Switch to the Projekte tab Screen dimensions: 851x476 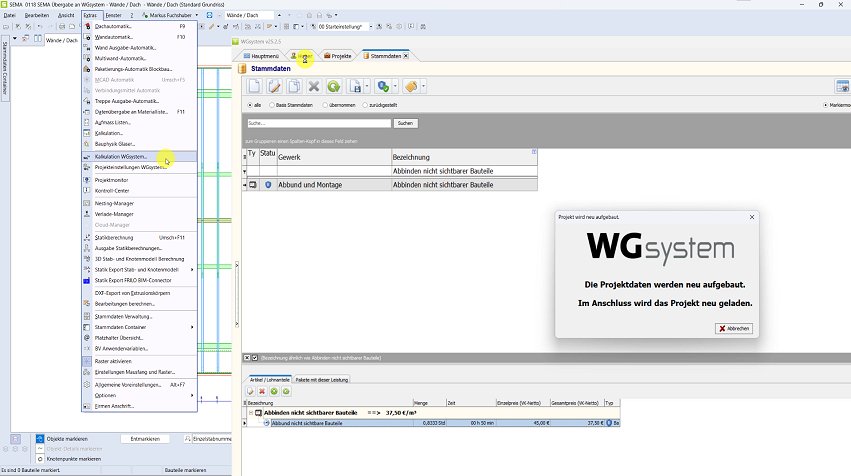click(341, 56)
